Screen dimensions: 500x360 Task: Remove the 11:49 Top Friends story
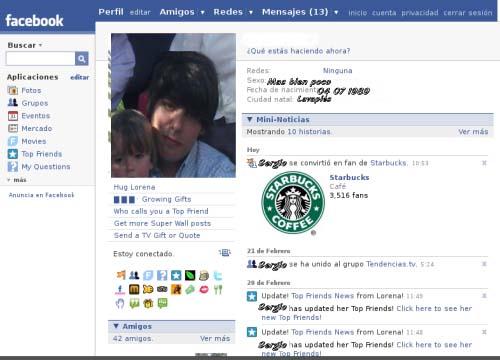(x=484, y=296)
